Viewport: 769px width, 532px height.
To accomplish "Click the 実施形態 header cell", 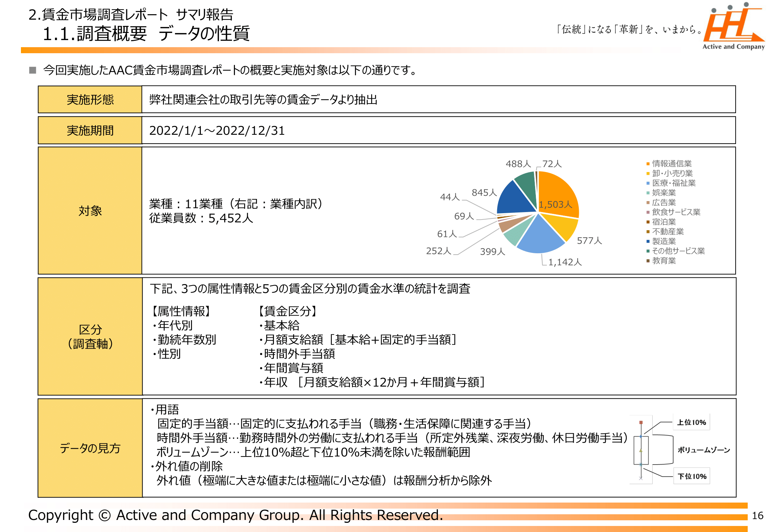I will [90, 100].
